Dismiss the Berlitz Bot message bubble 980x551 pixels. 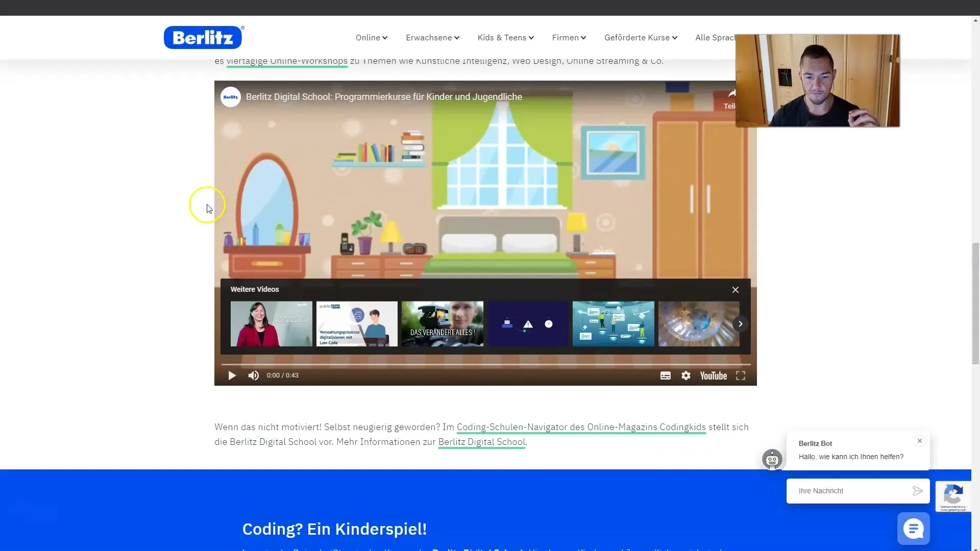pos(920,441)
